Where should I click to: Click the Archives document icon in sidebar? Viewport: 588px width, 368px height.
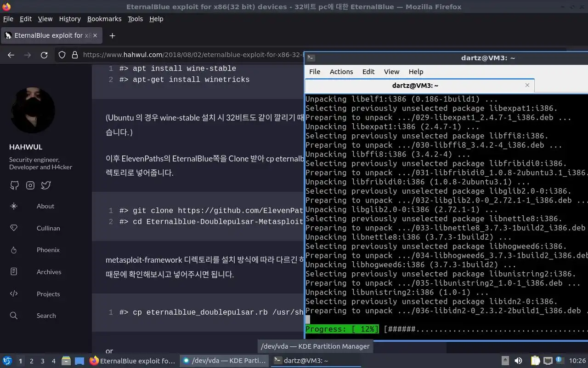(14, 272)
